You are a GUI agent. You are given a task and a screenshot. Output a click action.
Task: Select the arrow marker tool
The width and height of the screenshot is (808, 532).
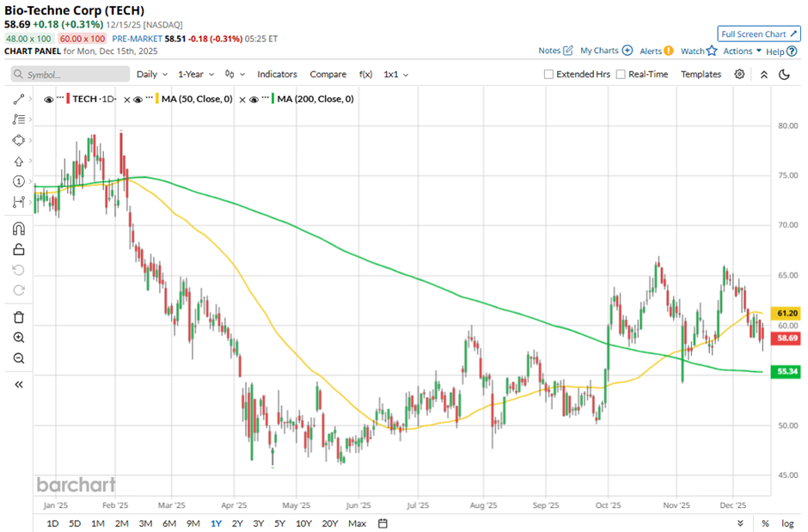[x=19, y=162]
